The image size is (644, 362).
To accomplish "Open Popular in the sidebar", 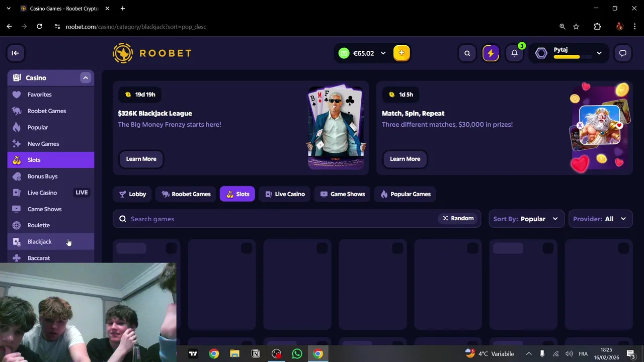I will pyautogui.click(x=51, y=127).
